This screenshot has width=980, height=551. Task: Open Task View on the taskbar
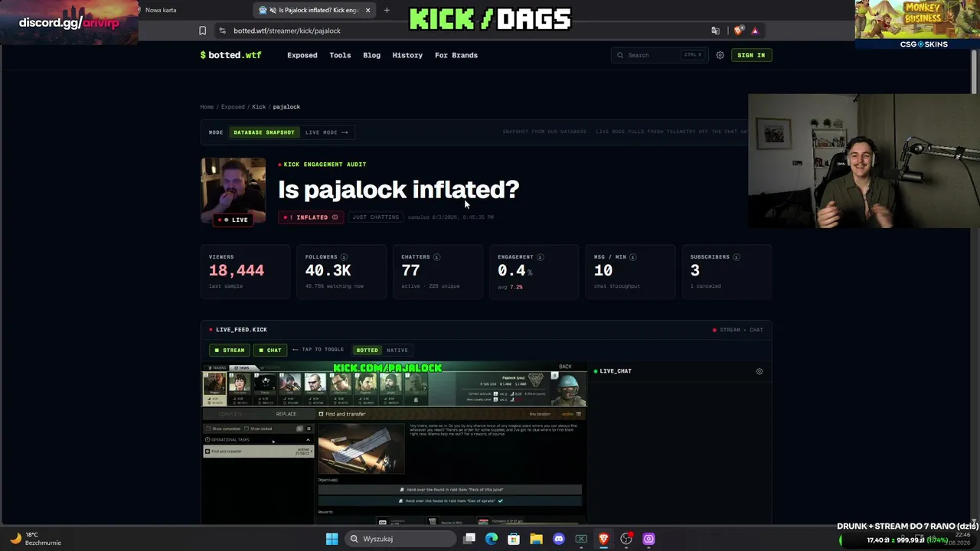point(469,539)
